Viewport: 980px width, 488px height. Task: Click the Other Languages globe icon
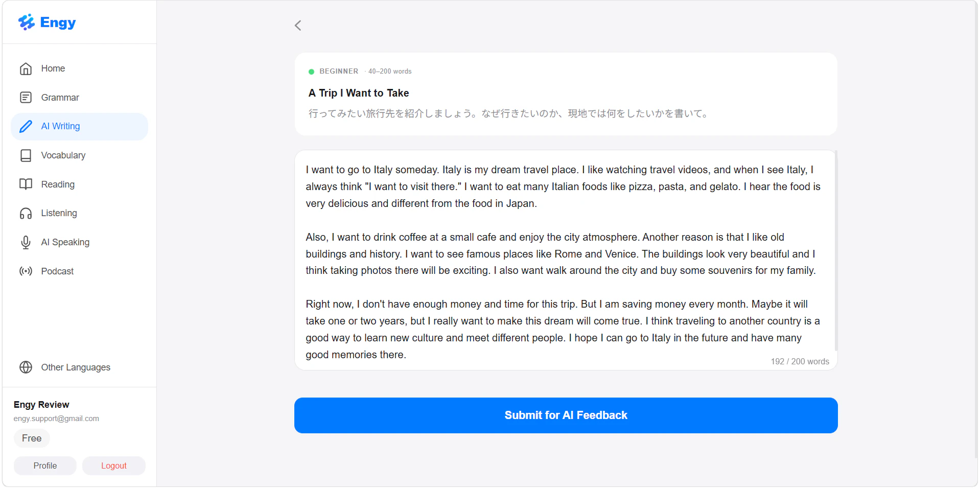point(26,367)
